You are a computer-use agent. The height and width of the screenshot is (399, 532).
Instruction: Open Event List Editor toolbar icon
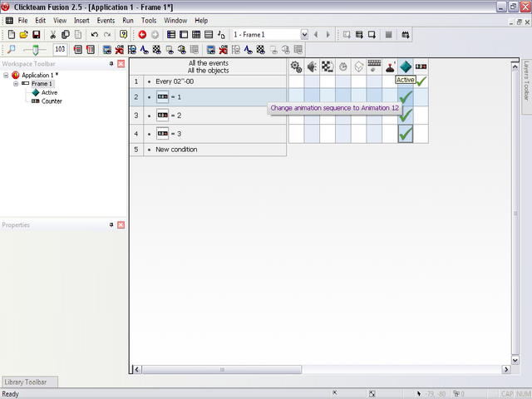click(x=209, y=35)
